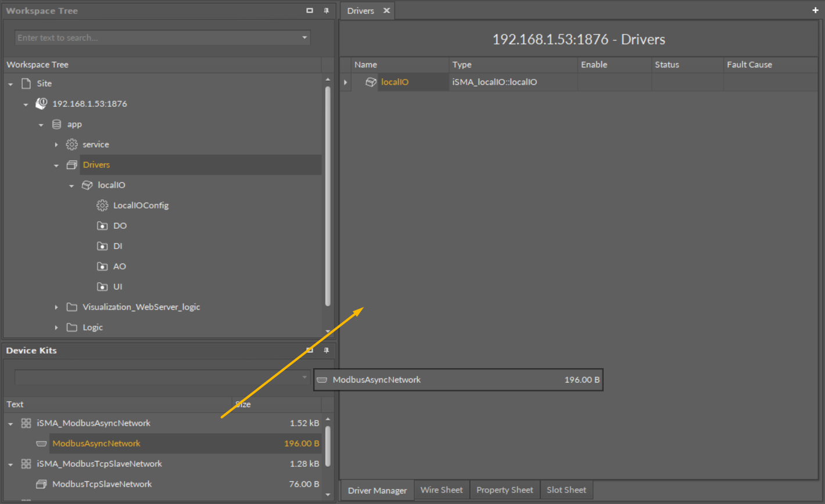Collapse the Drivers tree node

tap(56, 165)
